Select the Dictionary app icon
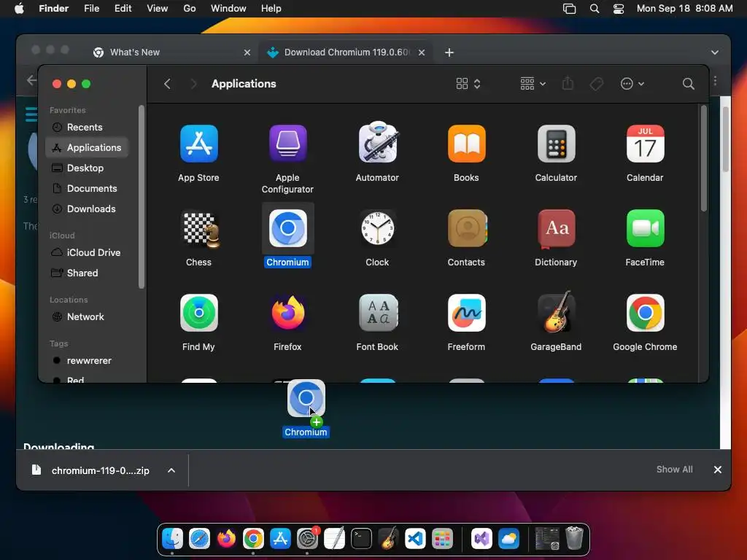747x560 pixels. coord(556,228)
